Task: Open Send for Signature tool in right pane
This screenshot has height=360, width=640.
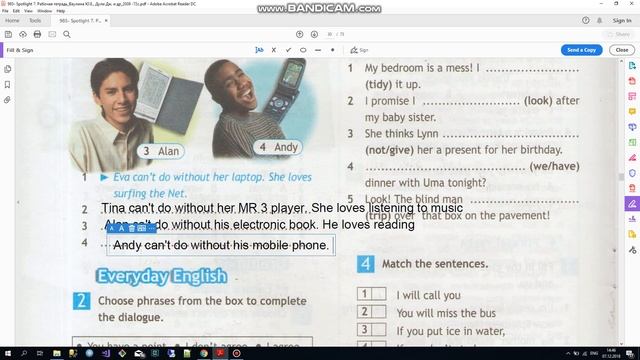Action: (632, 219)
